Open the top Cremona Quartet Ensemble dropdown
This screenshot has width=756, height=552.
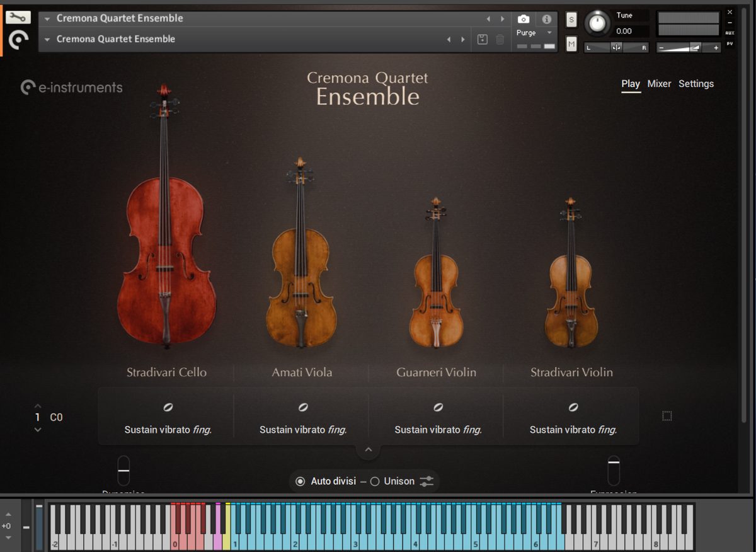[47, 19]
